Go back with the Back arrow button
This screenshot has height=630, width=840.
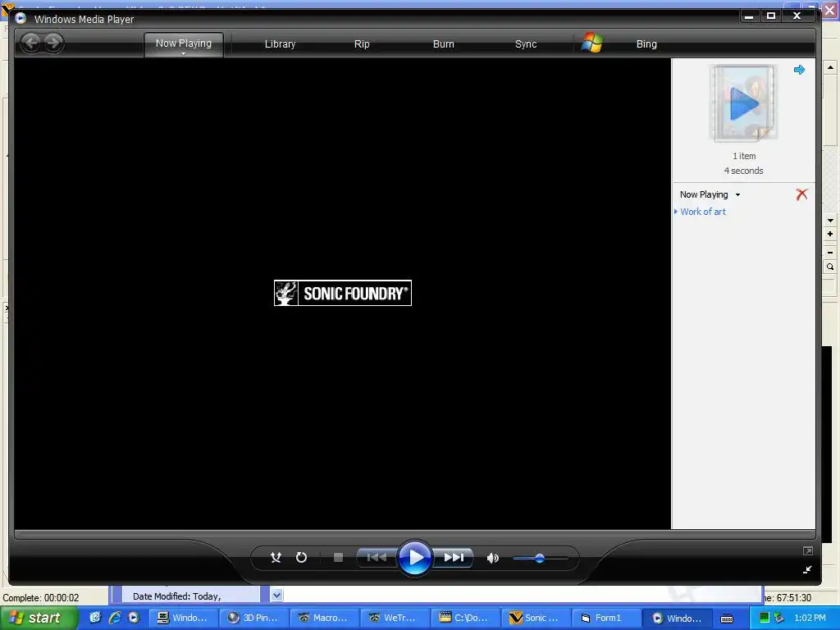click(x=31, y=43)
